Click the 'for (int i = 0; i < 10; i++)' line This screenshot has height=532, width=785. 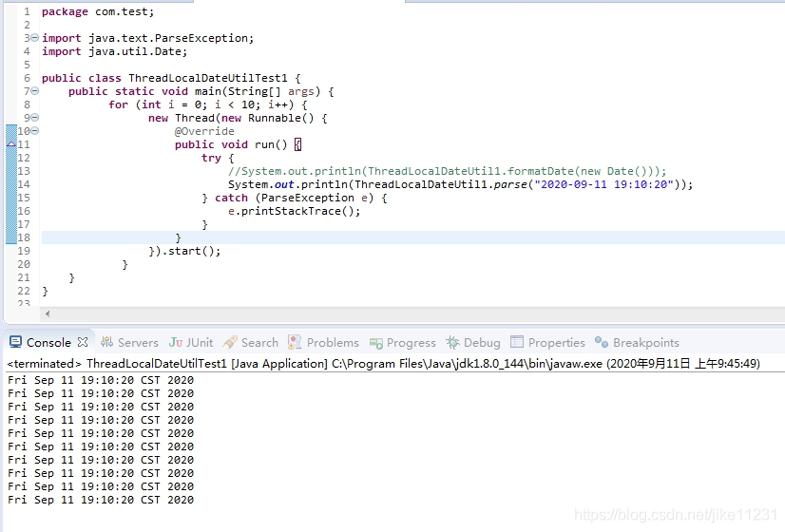(208, 104)
